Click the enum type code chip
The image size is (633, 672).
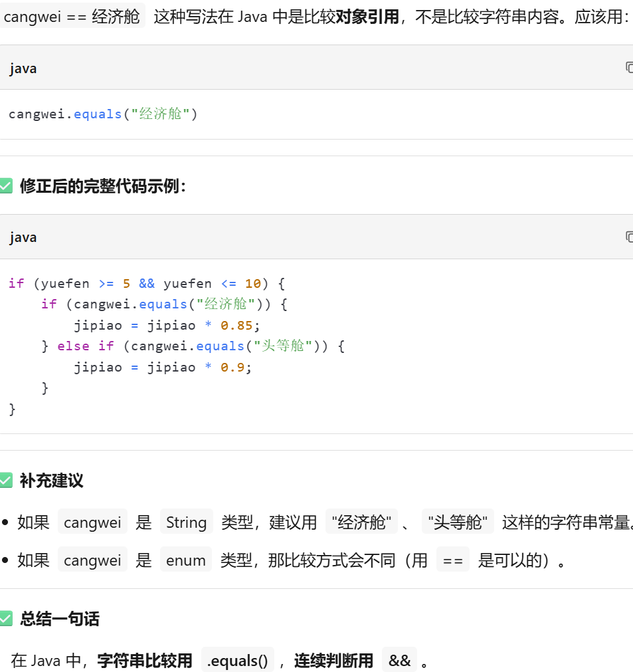pyautogui.click(x=185, y=560)
